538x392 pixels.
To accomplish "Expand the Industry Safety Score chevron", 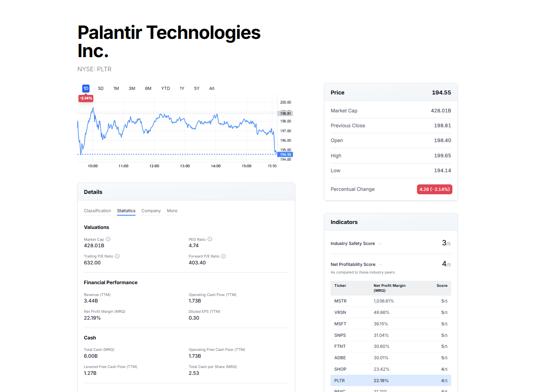I will (x=380, y=244).
